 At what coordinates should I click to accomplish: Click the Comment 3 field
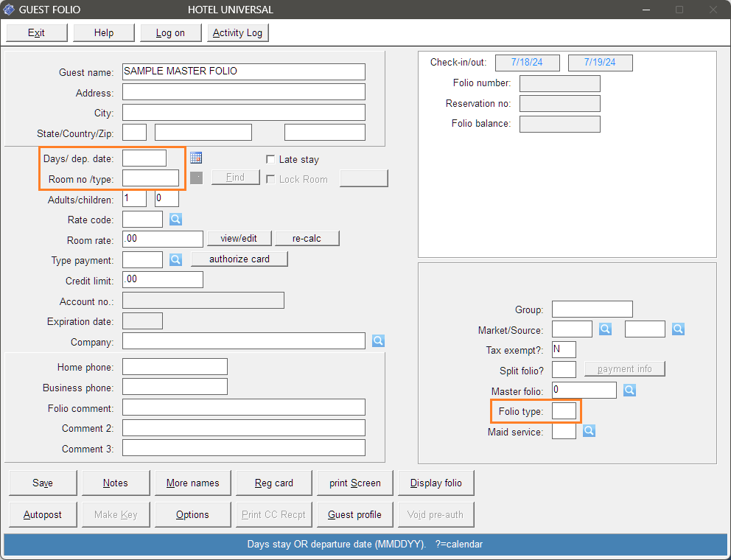pos(244,447)
